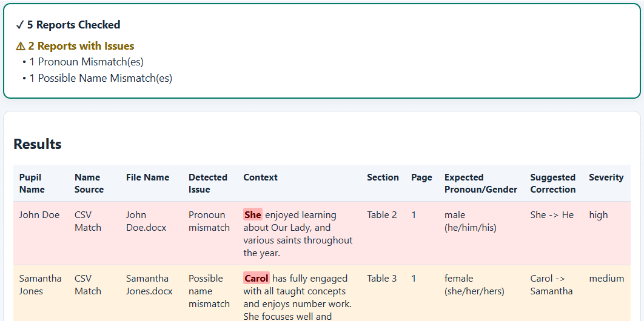Image resolution: width=644 pixels, height=321 pixels.
Task: Select the John Doe pupil name cell
Action: click(39, 215)
